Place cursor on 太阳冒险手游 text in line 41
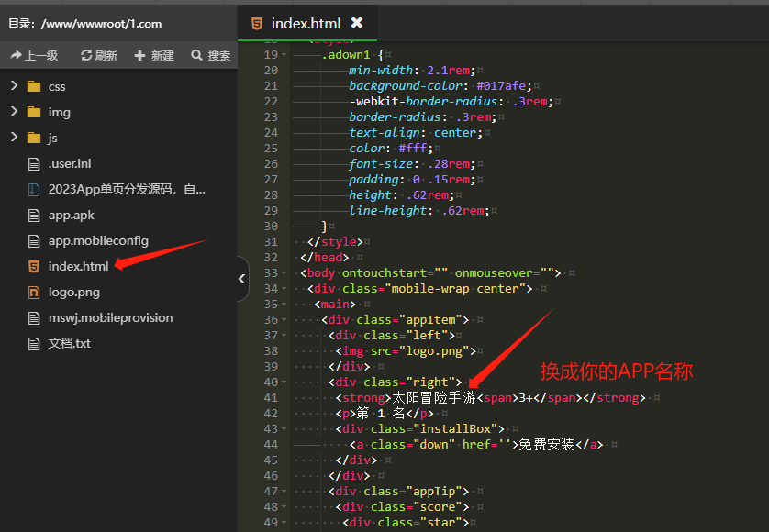 (434, 398)
